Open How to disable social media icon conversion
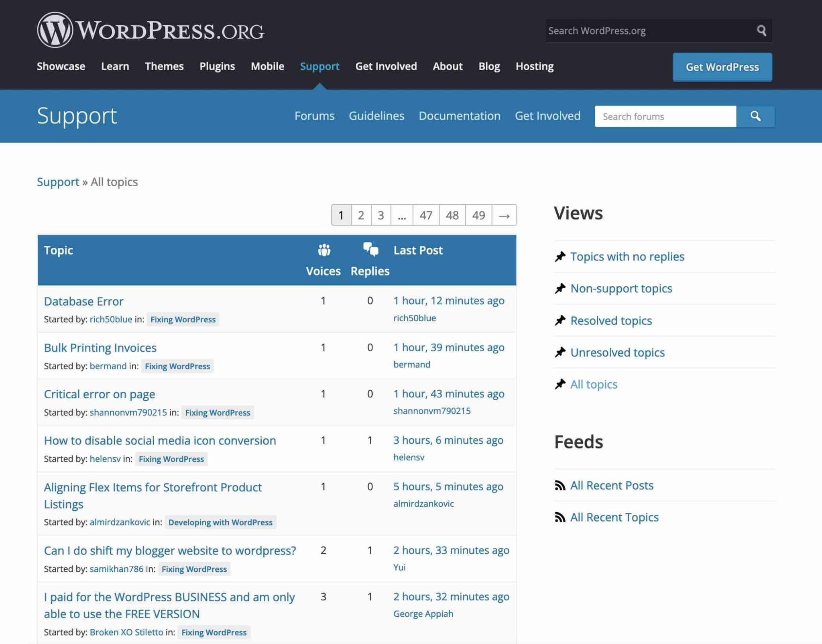822x644 pixels. point(160,440)
